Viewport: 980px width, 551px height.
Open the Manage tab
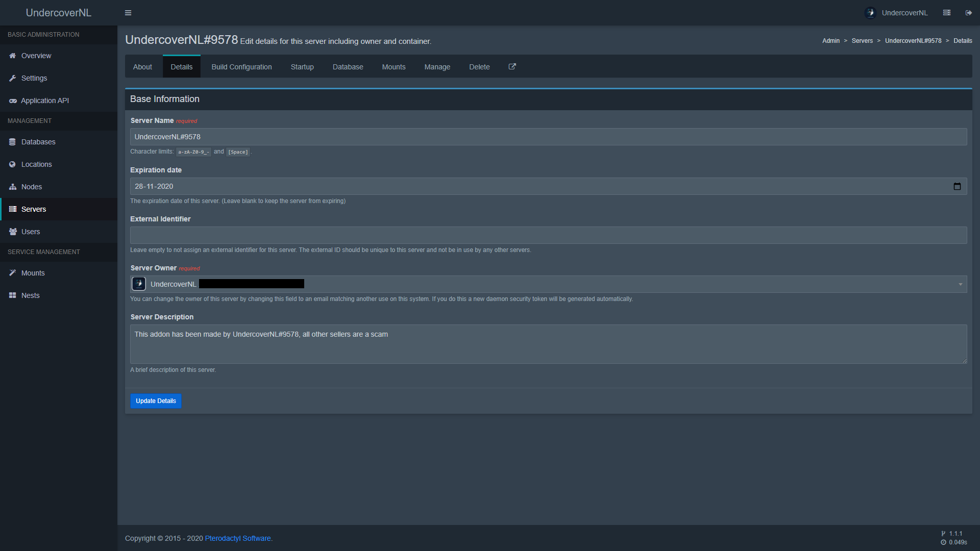(x=437, y=67)
